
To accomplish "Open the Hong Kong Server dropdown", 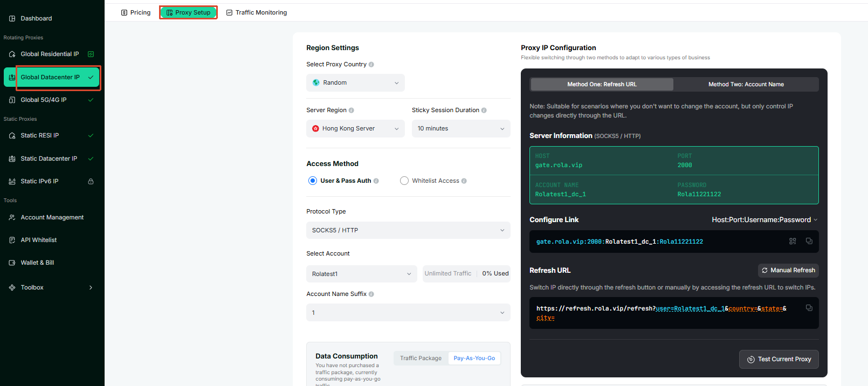I will (x=355, y=128).
